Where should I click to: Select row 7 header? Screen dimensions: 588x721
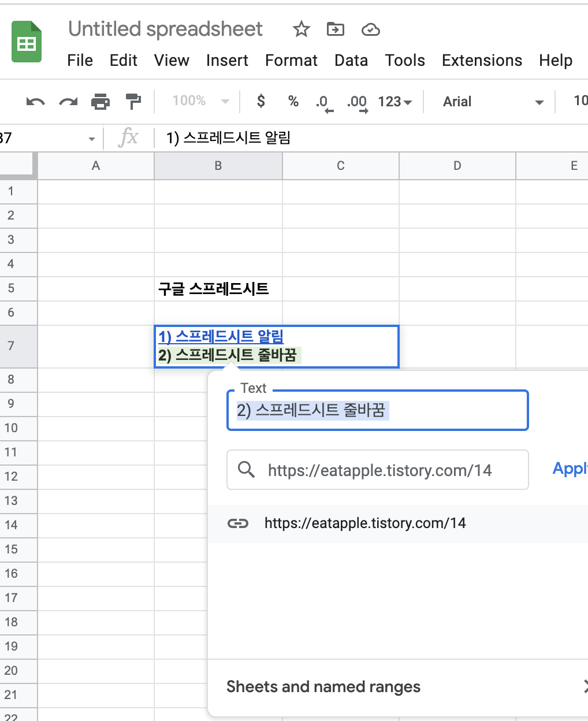pos(18,346)
